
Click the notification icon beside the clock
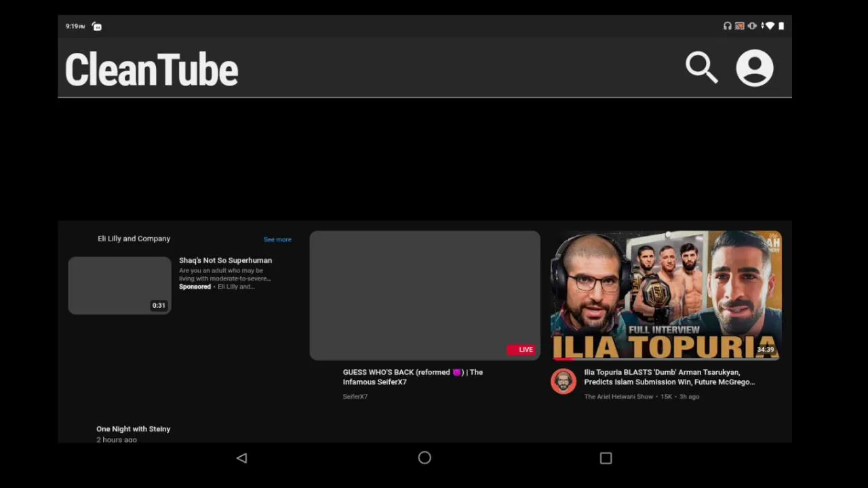[x=97, y=26]
